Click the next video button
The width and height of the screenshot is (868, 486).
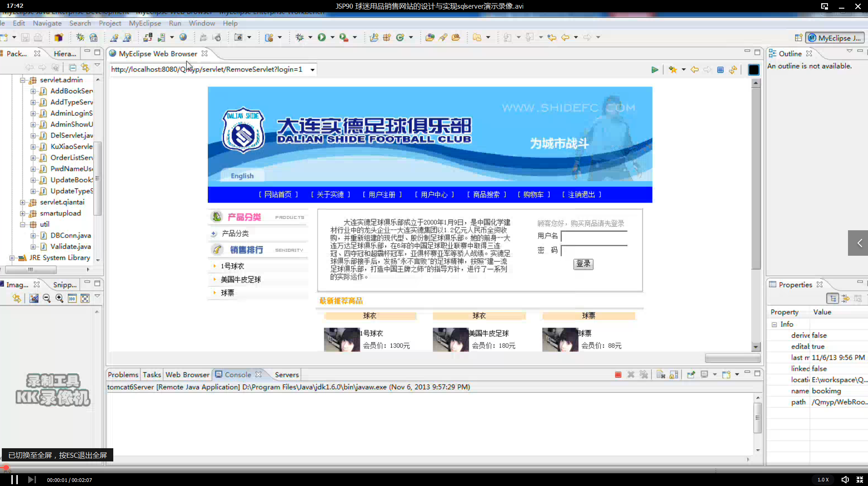[x=31, y=480]
